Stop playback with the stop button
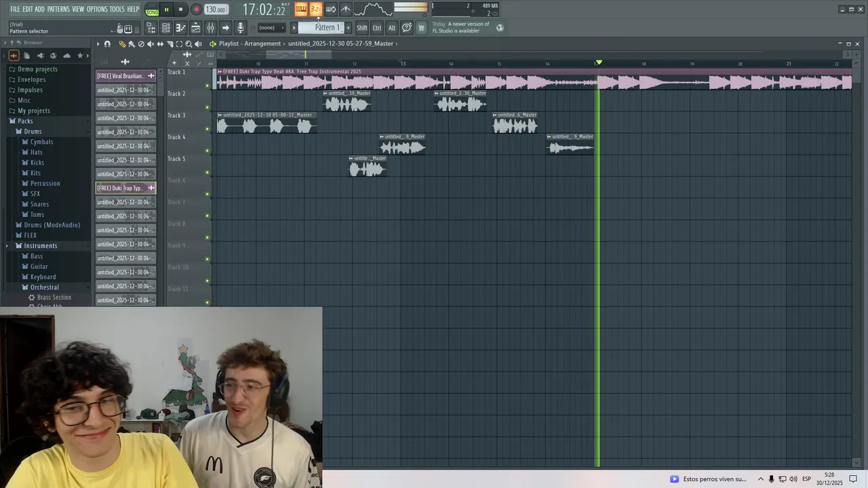This screenshot has height=488, width=868. tap(180, 9)
